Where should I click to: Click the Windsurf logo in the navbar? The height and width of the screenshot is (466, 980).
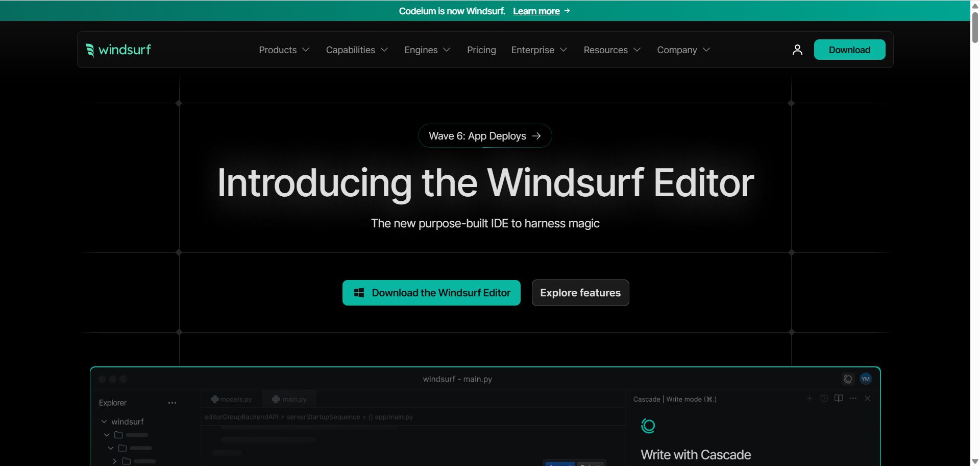point(118,50)
